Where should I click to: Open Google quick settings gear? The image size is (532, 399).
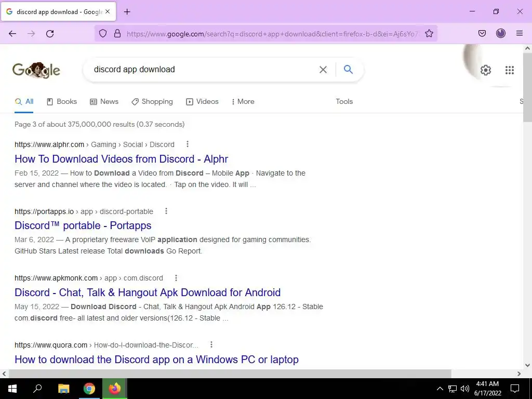[x=486, y=70]
